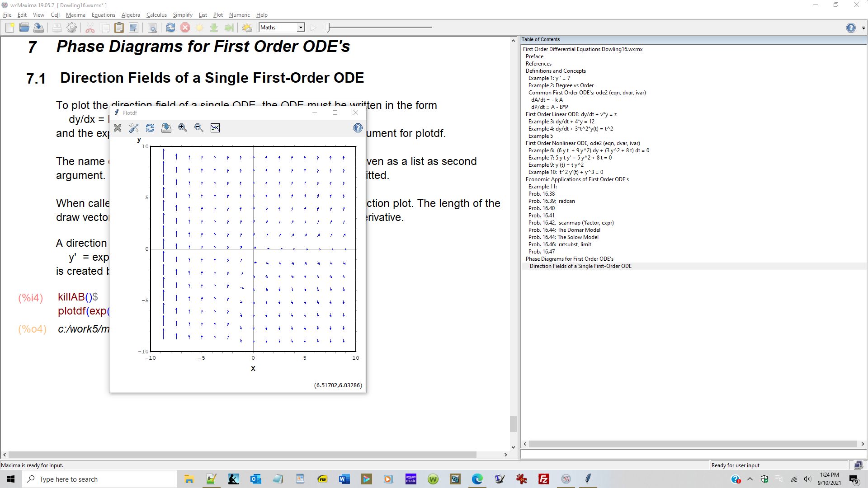Save the plot using Plotdf save icon
868x488 pixels.
coord(166,128)
